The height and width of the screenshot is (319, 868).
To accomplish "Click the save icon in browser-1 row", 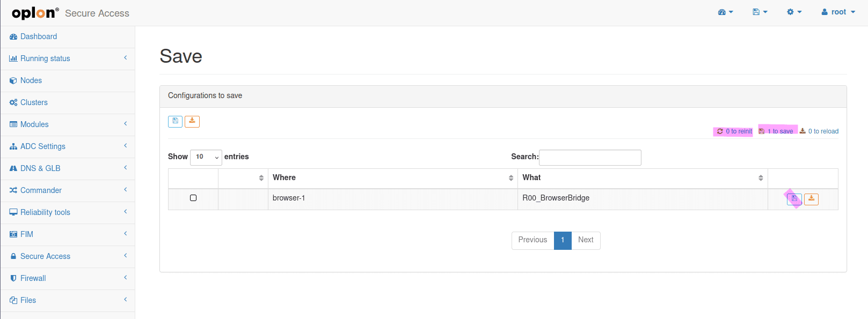I will [794, 199].
